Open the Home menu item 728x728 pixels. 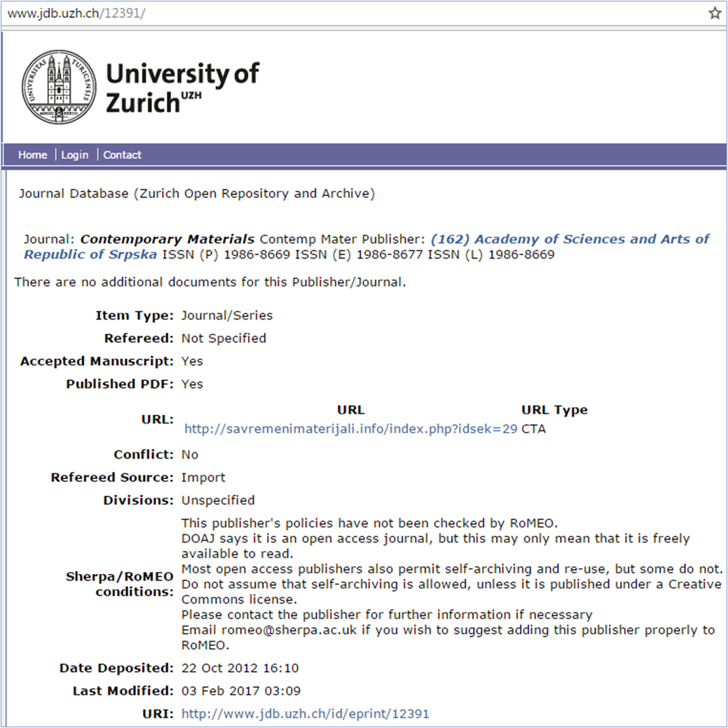pos(32,155)
